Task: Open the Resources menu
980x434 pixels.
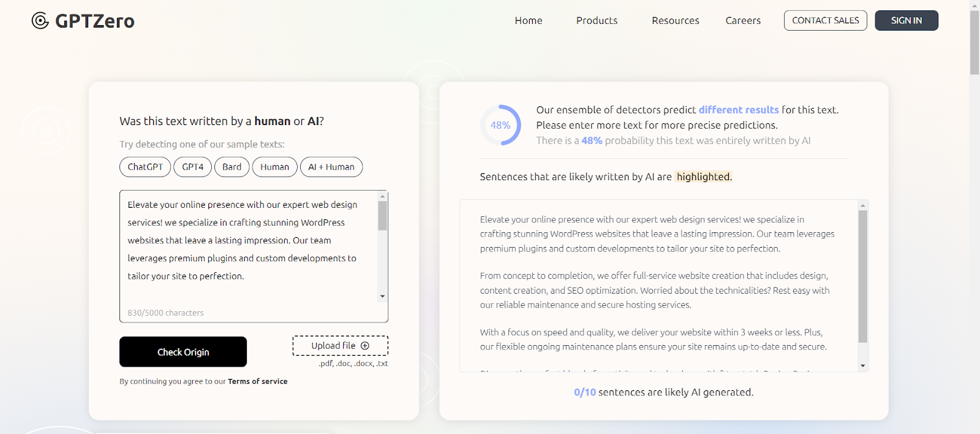Action: tap(675, 21)
